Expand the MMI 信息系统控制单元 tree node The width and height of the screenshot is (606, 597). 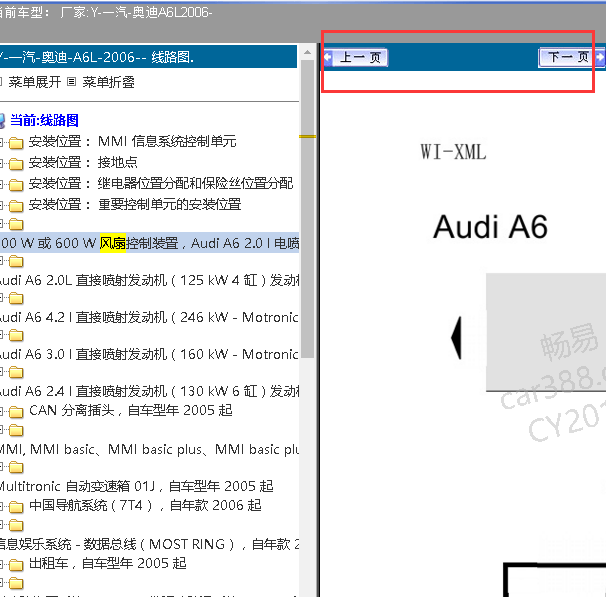2,143
